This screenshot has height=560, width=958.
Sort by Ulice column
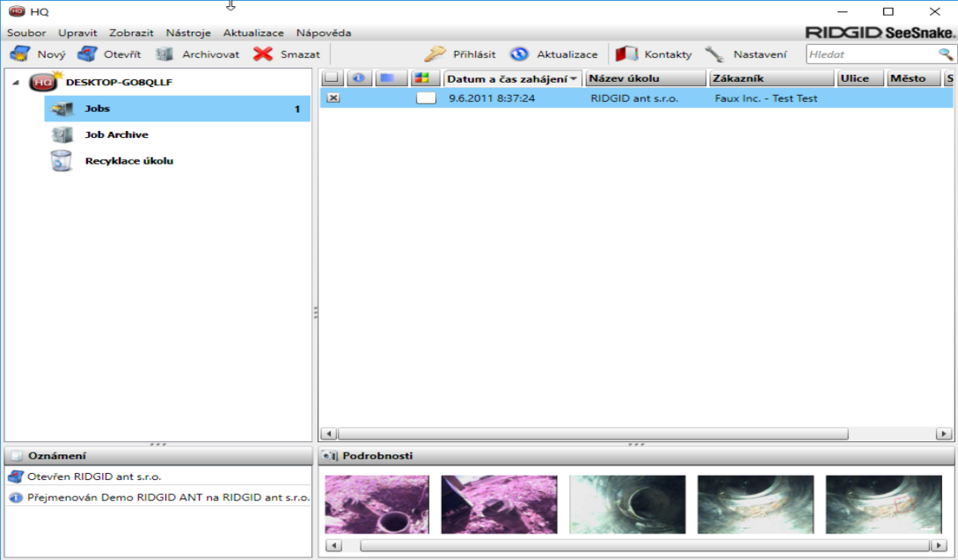[860, 78]
